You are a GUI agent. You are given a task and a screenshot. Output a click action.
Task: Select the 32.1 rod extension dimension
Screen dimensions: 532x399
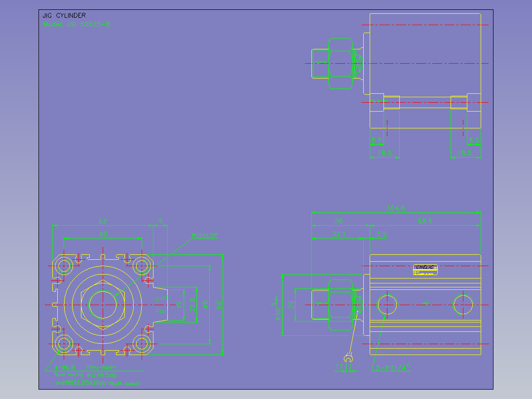[x=339, y=234]
